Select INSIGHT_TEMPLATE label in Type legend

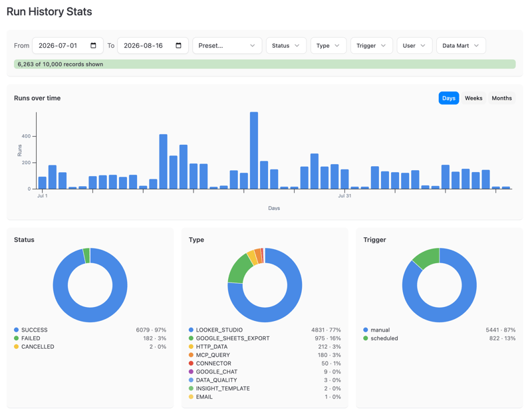tap(223, 388)
